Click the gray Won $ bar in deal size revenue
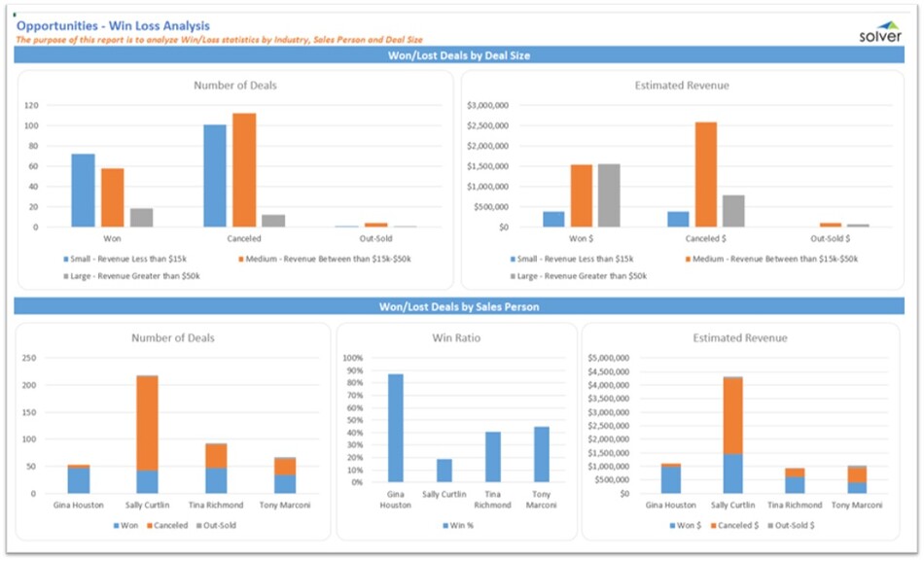Viewport: 924px width, 561px height. (608, 194)
